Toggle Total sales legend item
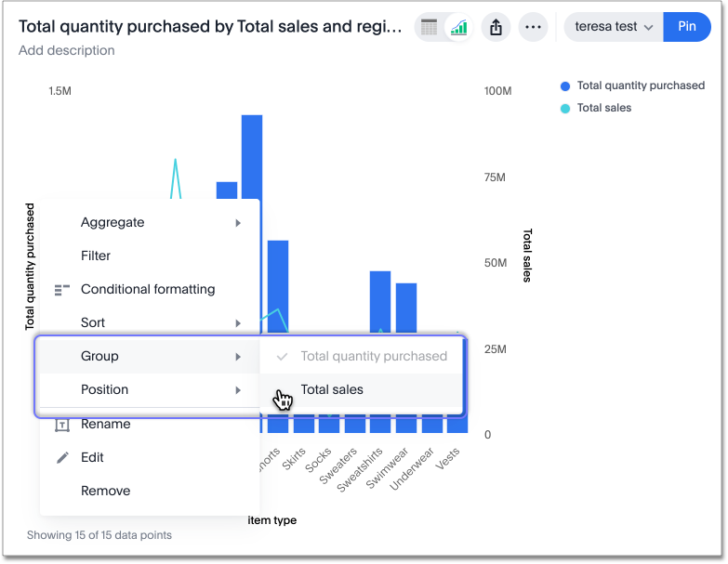This screenshot has height=564, width=728. (x=603, y=108)
